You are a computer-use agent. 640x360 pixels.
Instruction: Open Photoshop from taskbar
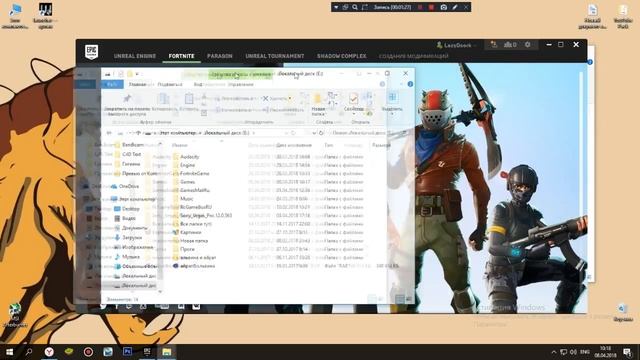[x=127, y=352]
